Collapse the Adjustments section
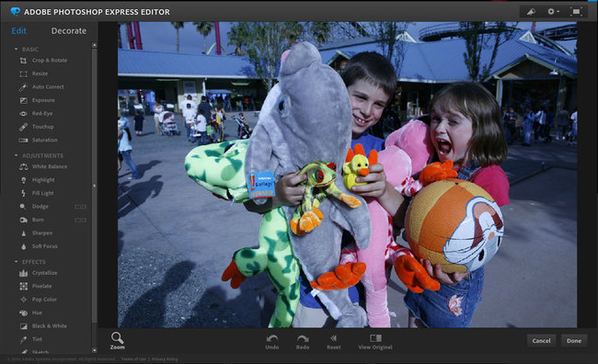Image resolution: width=598 pixels, height=364 pixels. [16, 155]
